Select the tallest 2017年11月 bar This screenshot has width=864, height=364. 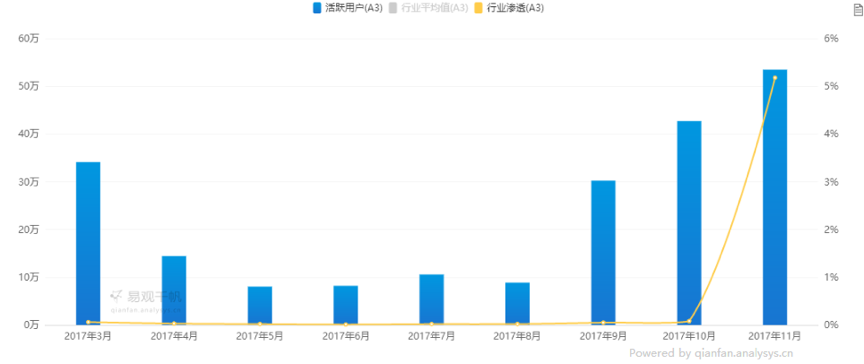(x=775, y=197)
